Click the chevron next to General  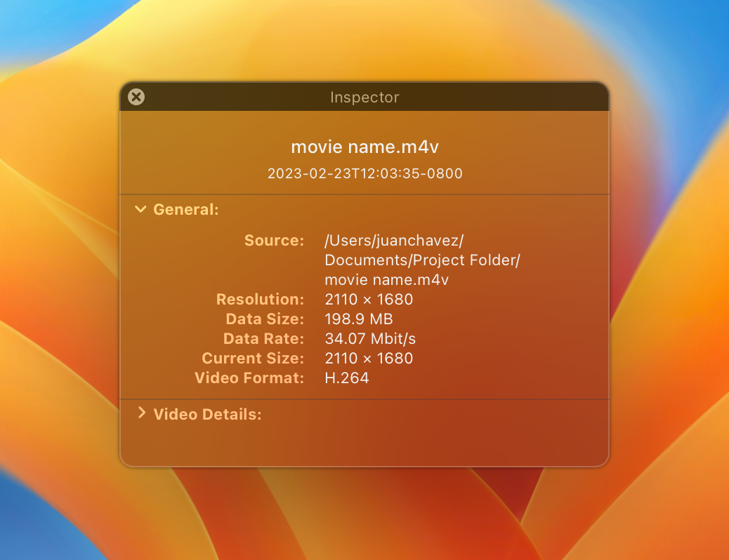pyautogui.click(x=140, y=208)
